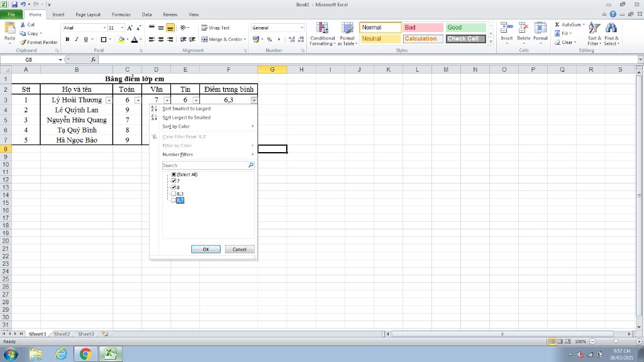644x362 pixels.
Task: Click the Format Painter brush icon
Action: pos(23,42)
